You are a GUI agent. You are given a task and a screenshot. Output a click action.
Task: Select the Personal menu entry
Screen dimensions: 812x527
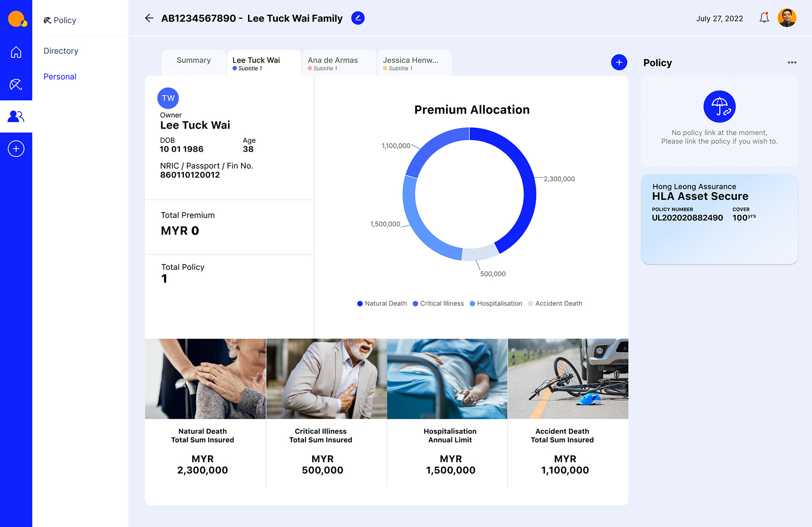(x=60, y=76)
